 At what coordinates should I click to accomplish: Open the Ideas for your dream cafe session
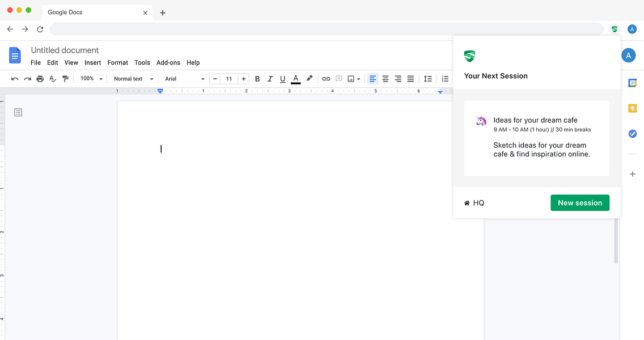(537, 138)
